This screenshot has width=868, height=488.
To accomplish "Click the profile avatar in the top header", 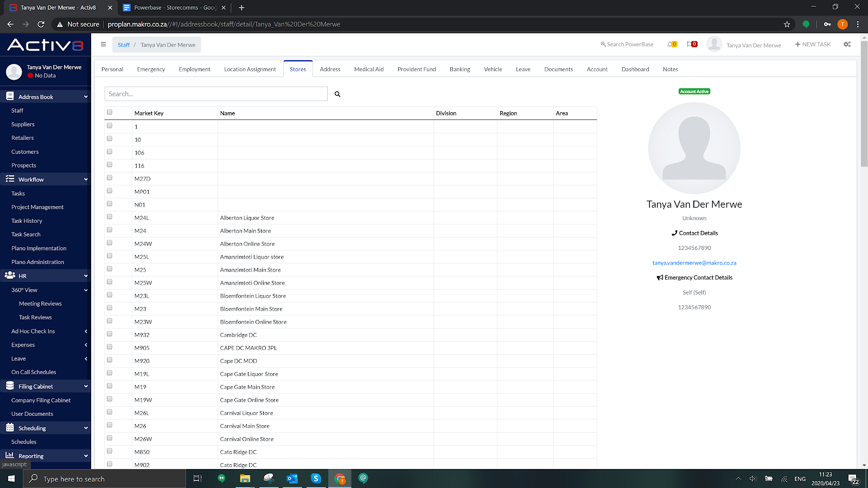I will point(714,44).
